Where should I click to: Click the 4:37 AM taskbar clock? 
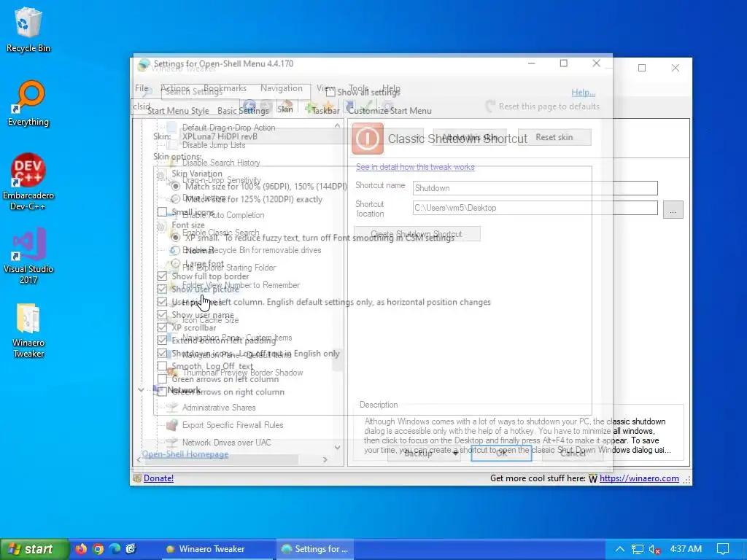686,549
